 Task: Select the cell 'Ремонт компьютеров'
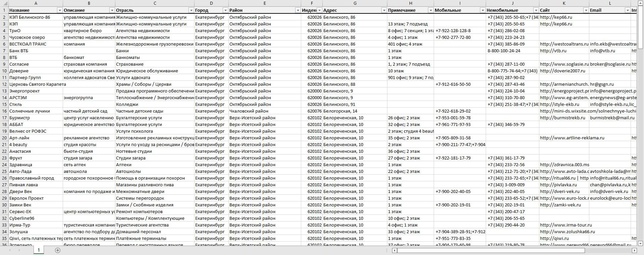tap(155, 211)
